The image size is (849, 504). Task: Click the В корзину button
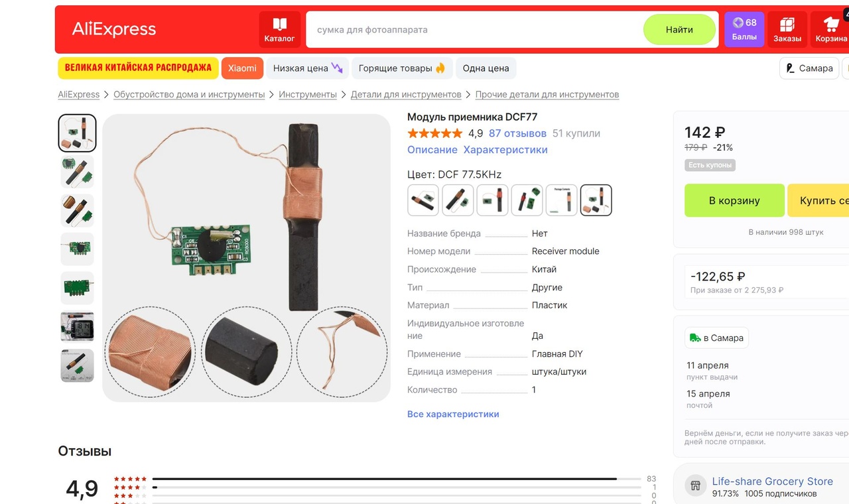click(x=734, y=200)
